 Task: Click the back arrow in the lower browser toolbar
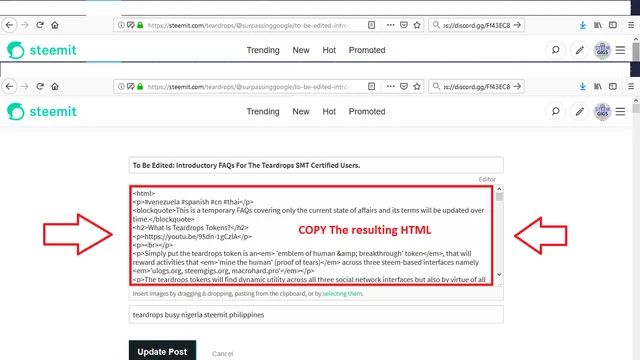(9, 87)
